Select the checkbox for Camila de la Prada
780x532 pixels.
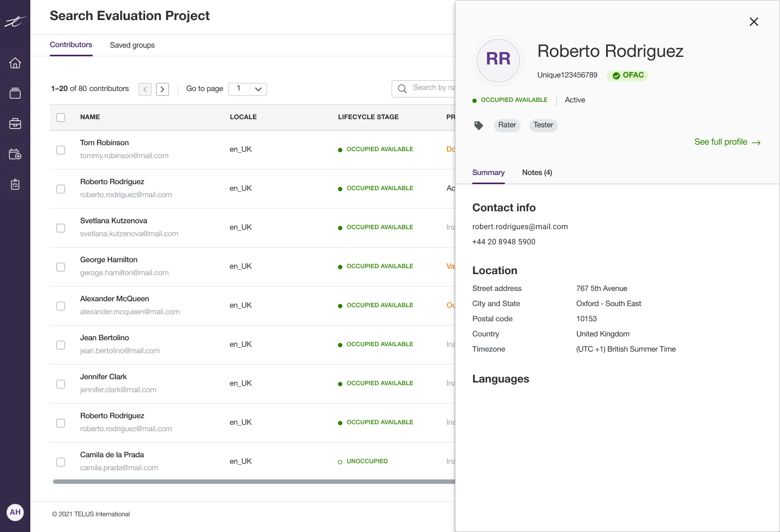(61, 462)
